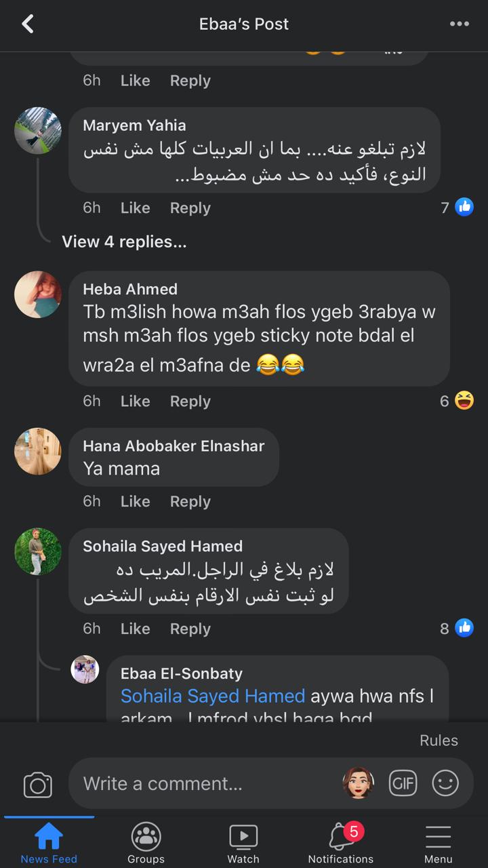Tap the haha reaction on Heba Ahmed's comment
This screenshot has height=868, width=488.
click(x=464, y=401)
